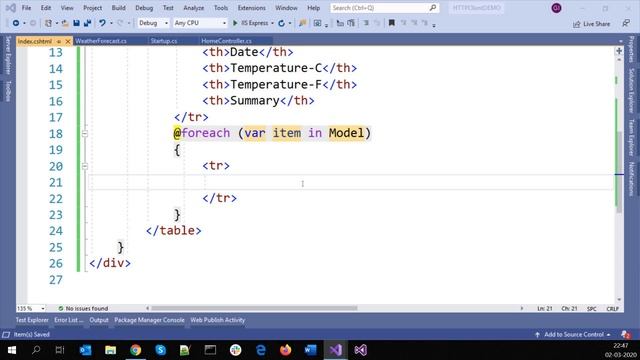Open Firefox from the taskbar
Viewport: 640px width, 360px height.
[285, 350]
